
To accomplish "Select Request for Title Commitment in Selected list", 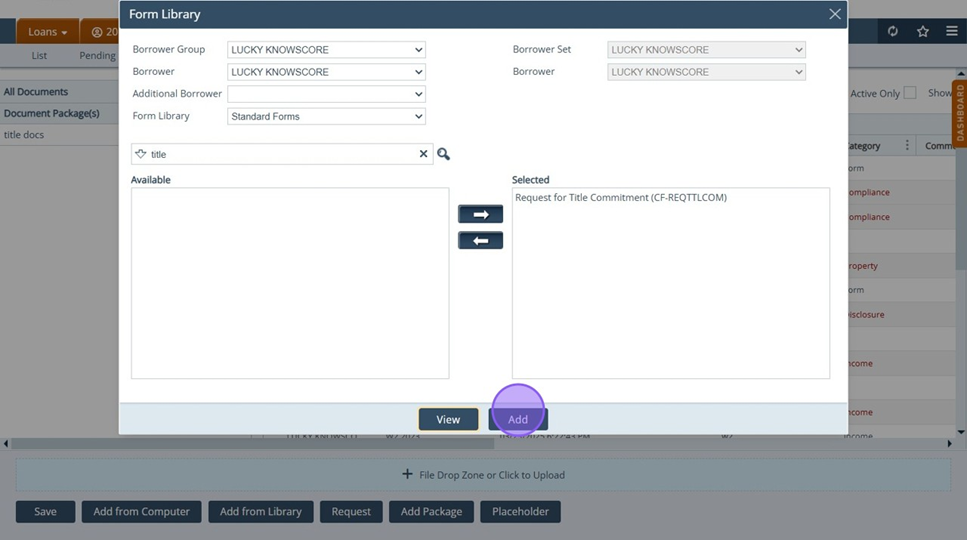I will point(620,198).
